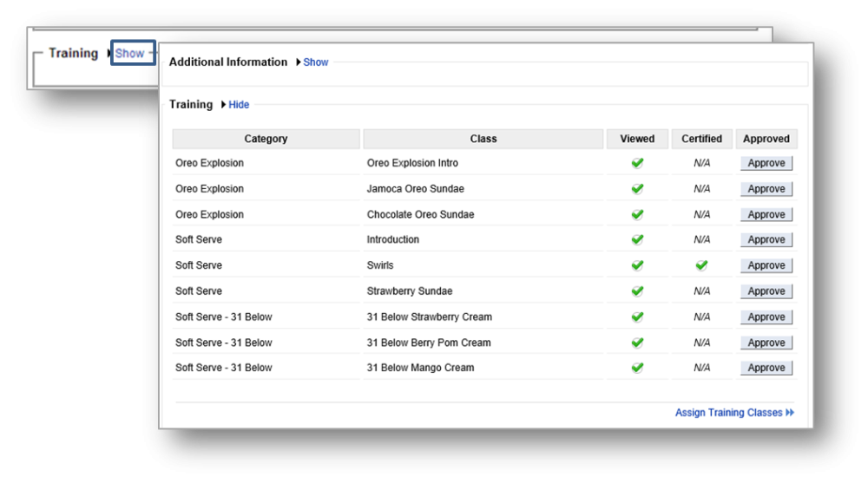Click the Viewed checkmark for Strawberry Sundae
Screen dimensions: 868x483
point(637,291)
